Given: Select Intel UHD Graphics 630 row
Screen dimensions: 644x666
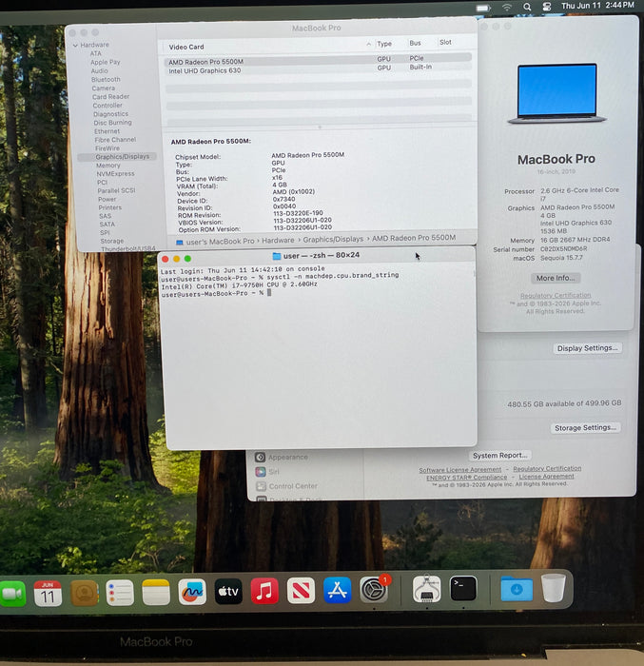Looking at the screenshot, I should point(318,69).
